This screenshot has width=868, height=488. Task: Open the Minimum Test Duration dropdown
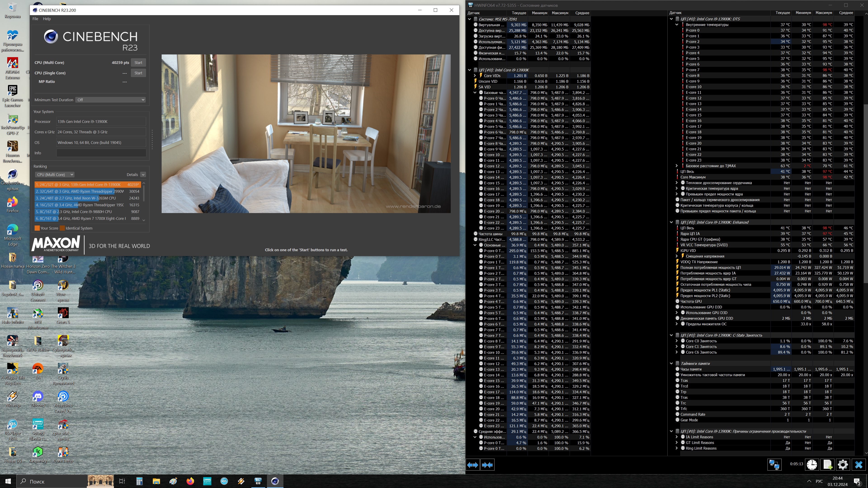[111, 100]
